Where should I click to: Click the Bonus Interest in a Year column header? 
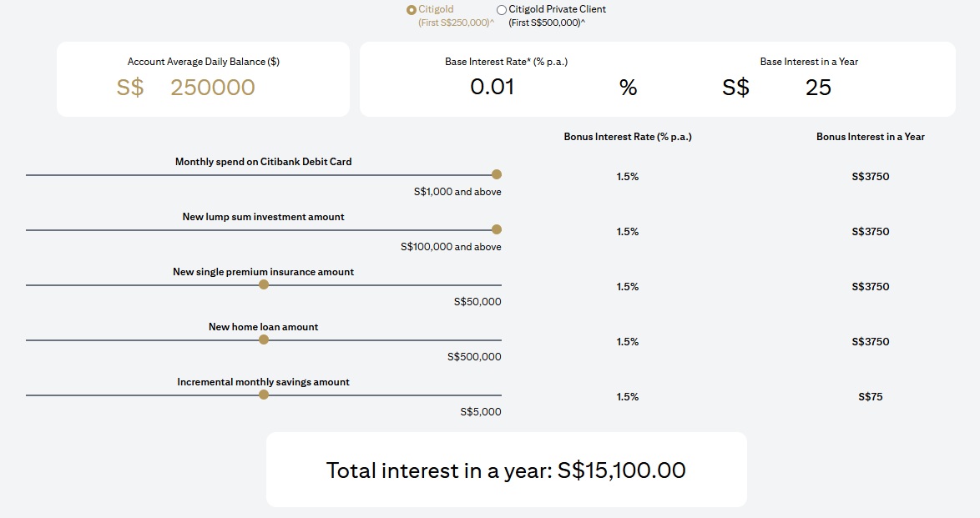coord(871,136)
